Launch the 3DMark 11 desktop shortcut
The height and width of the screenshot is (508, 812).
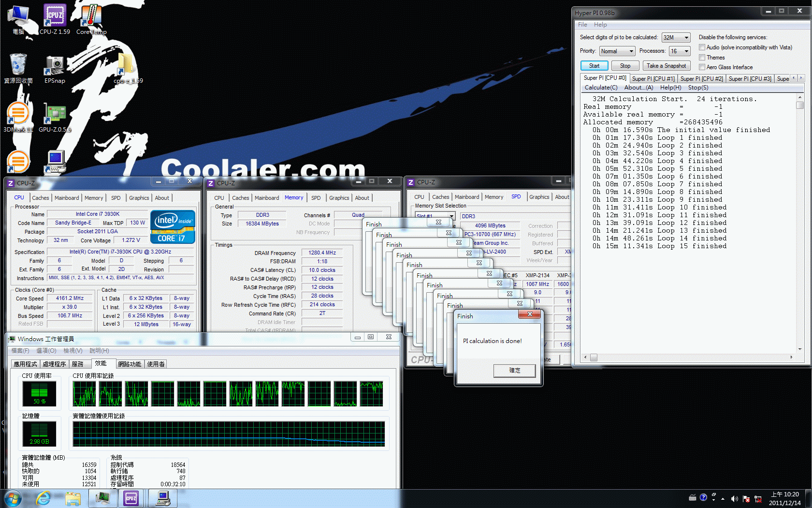coord(18,117)
